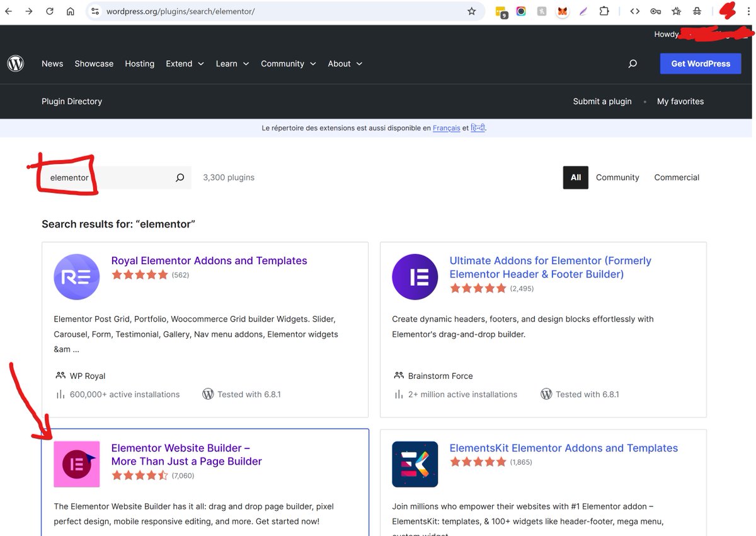Open the MetaMask fox extension
The image size is (756, 536).
[x=563, y=11]
